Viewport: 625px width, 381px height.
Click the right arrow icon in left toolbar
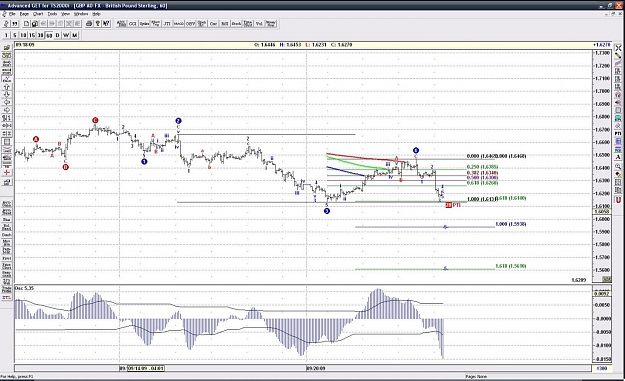pyautogui.click(x=7, y=110)
